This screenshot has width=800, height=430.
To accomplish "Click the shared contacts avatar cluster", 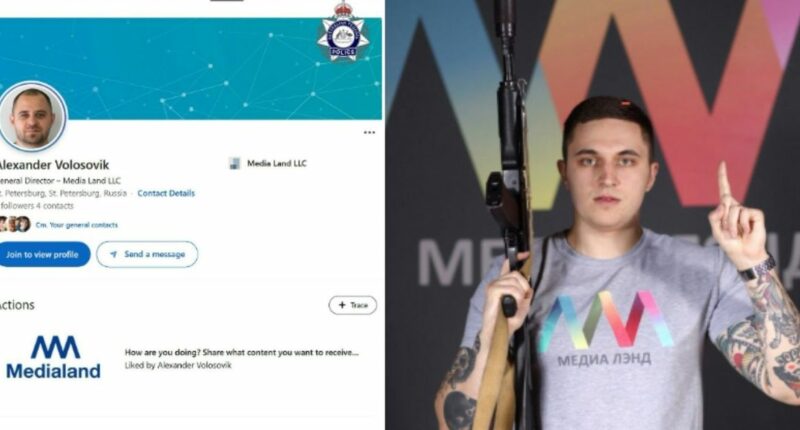I will (14, 224).
